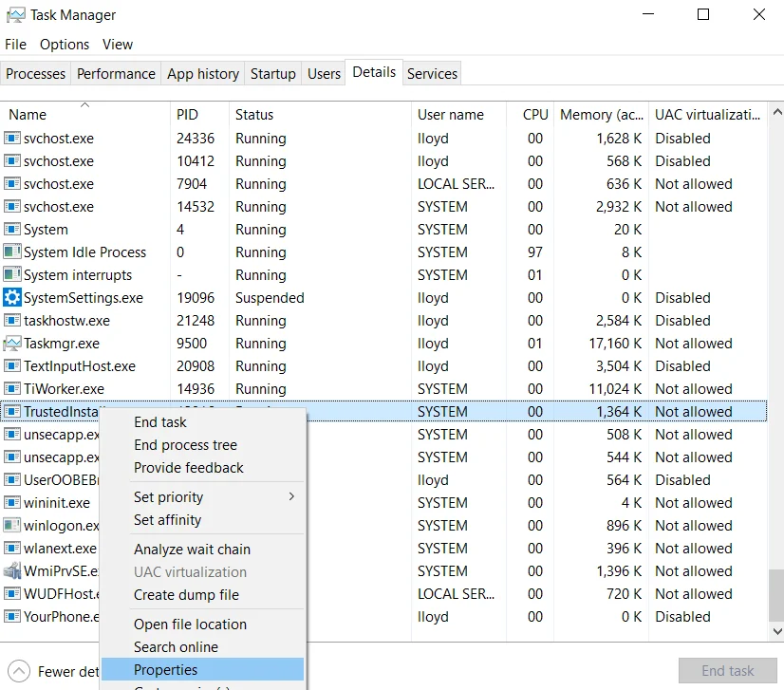Select the Details tab

[x=374, y=72]
